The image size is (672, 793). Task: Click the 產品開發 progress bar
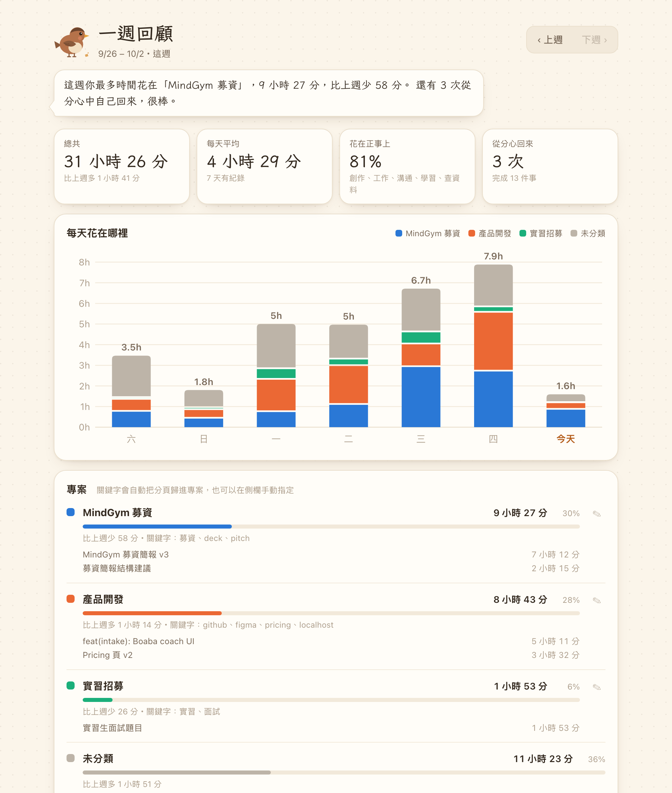[331, 613]
